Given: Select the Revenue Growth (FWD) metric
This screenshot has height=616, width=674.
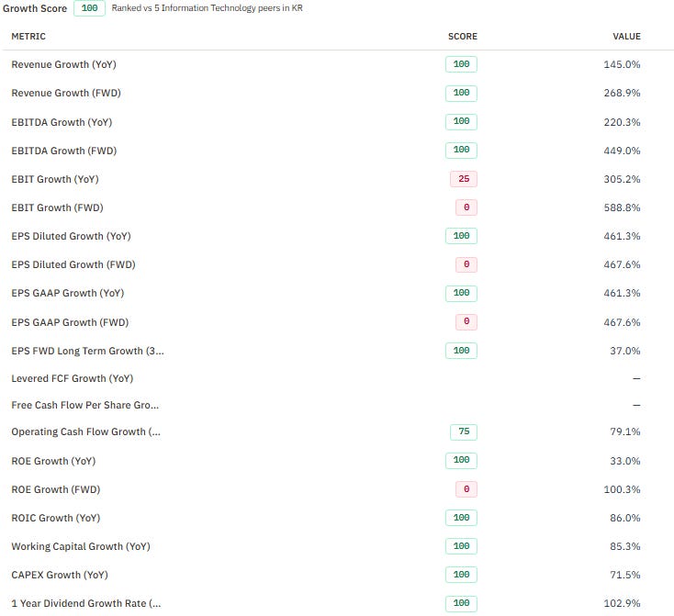Looking at the screenshot, I should 66,93.
